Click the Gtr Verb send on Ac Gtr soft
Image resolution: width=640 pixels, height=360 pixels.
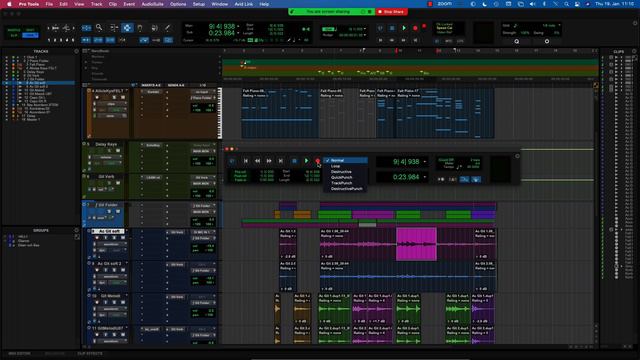(177, 232)
